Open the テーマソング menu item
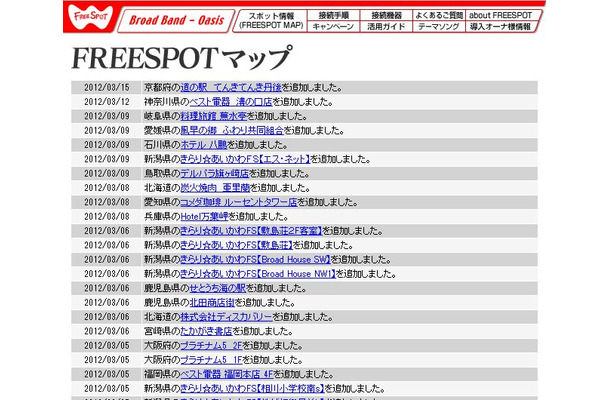The height and width of the screenshot is (400, 610). pos(438,26)
